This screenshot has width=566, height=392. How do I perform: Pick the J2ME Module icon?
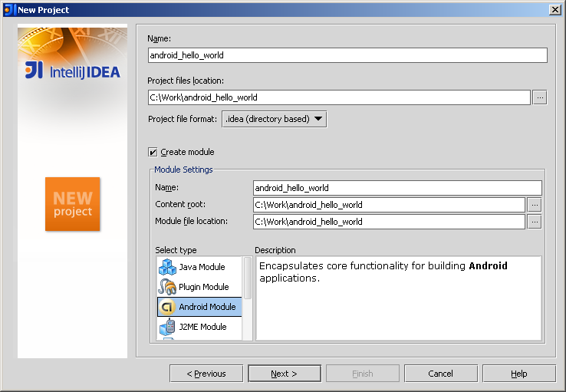(167, 327)
